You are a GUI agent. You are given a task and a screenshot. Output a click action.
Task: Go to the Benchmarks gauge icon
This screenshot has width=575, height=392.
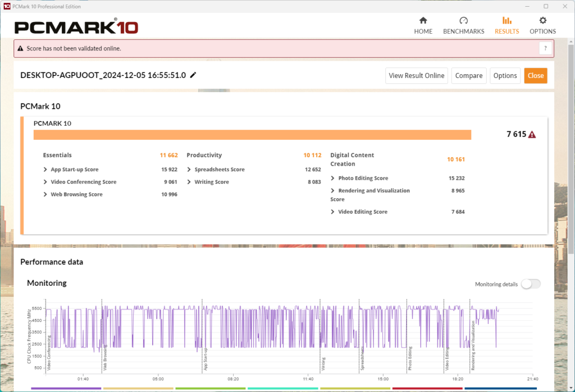tap(463, 21)
